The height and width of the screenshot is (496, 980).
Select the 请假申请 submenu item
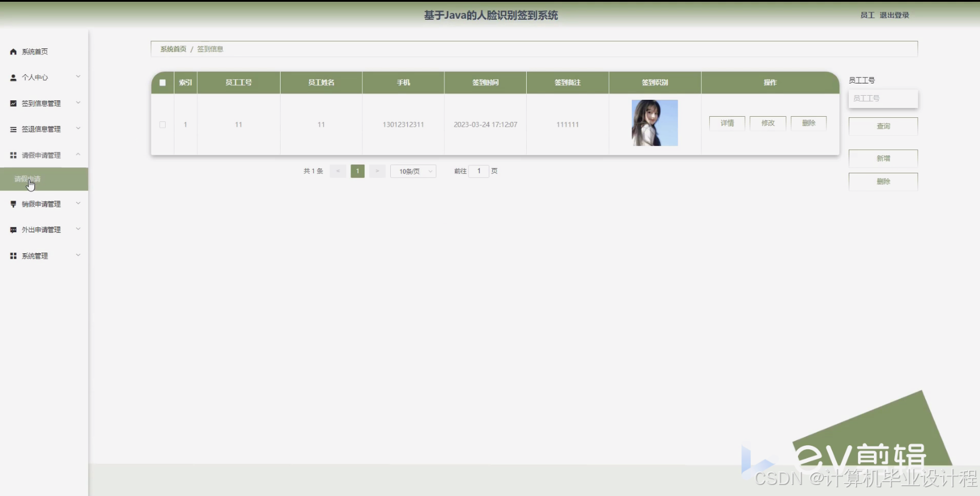tap(44, 179)
